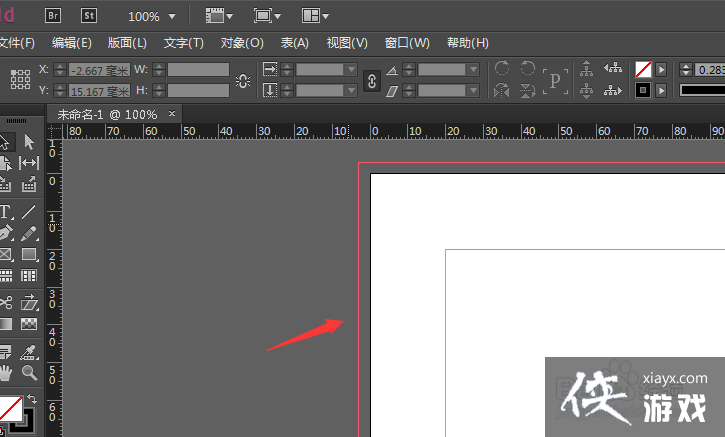Open the fill color flyout arrow
The height and width of the screenshot is (437, 725).
click(661, 69)
